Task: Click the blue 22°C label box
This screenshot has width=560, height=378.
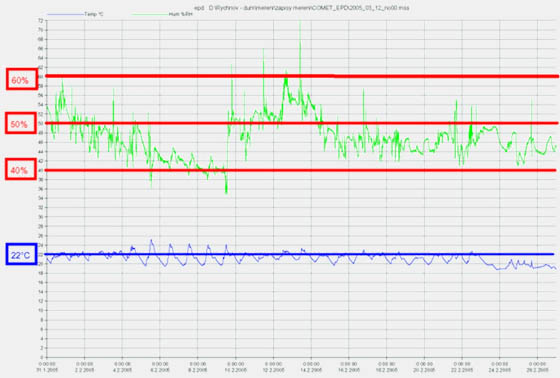Action: click(21, 254)
